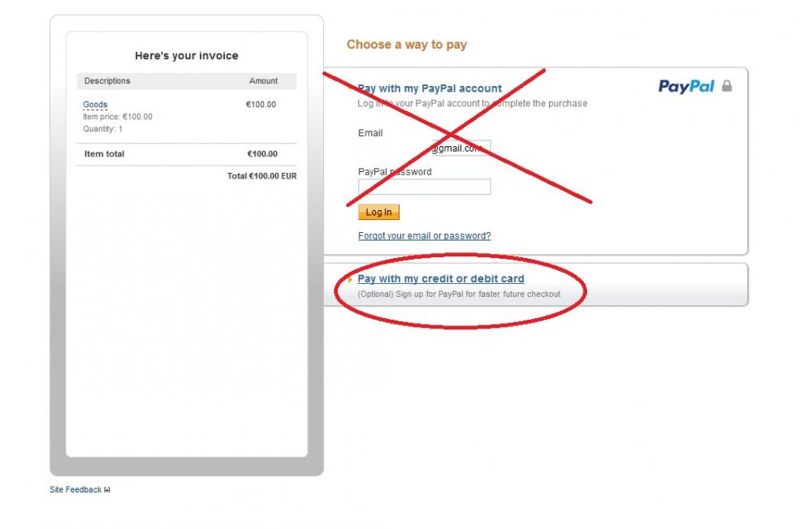This screenshot has height=529, width=812.
Task: Click the Email field label
Action: tap(370, 133)
